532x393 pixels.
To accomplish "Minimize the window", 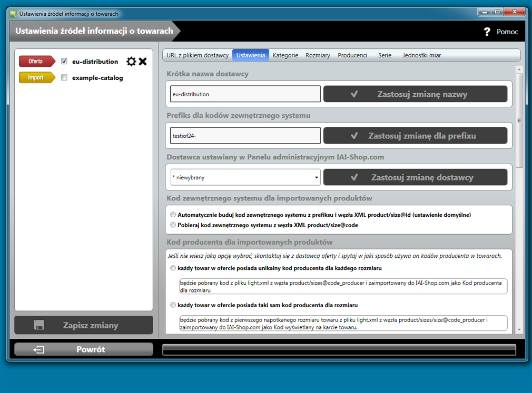I will [485, 12].
